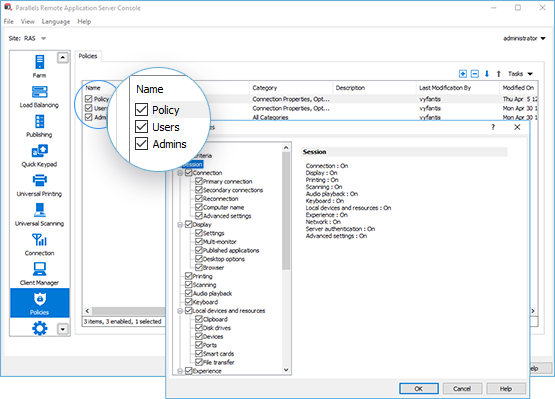Open the Help menu
This screenshot has height=399, width=555.
84,22
